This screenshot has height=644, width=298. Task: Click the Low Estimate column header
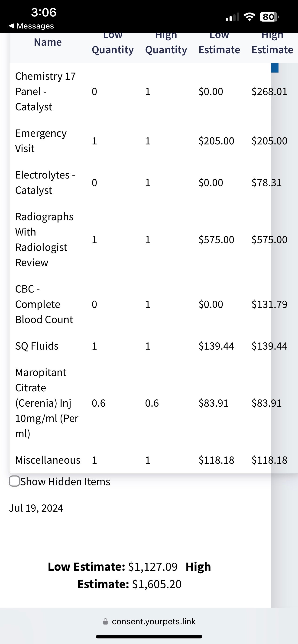[219, 45]
